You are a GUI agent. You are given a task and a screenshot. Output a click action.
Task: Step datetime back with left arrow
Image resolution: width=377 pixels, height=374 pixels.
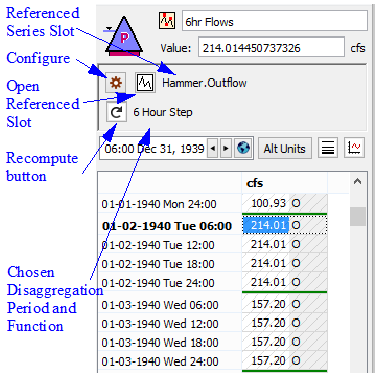(213, 148)
